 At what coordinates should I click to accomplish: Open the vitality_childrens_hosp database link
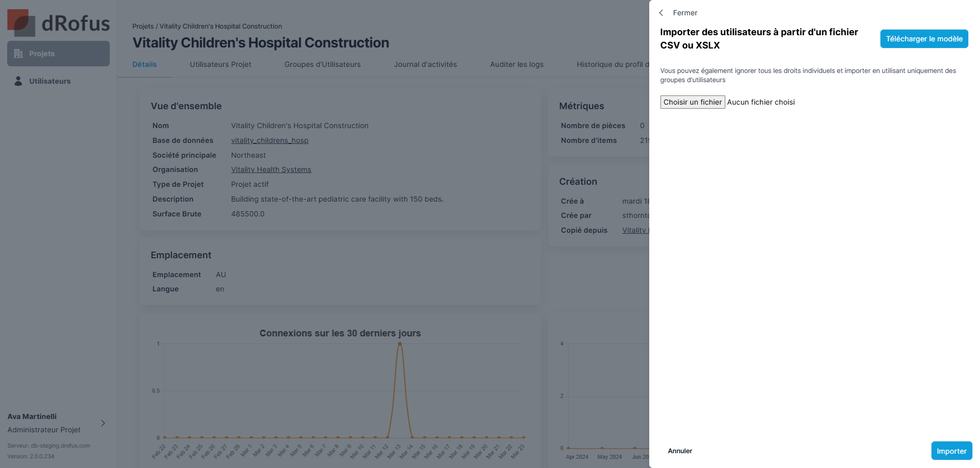pos(269,140)
